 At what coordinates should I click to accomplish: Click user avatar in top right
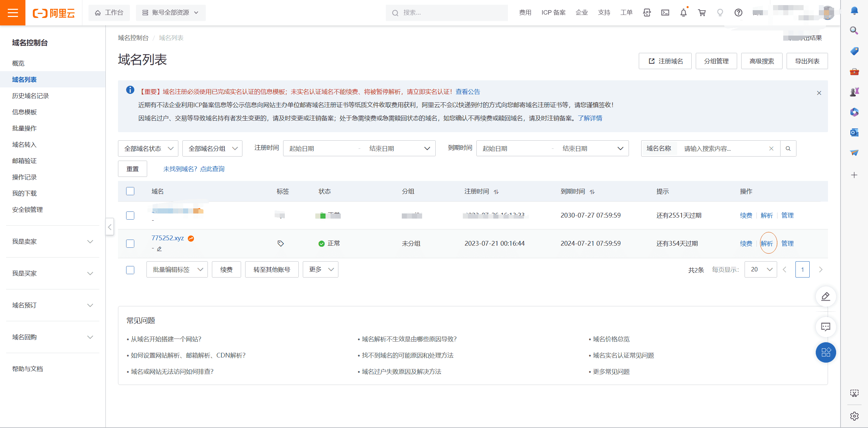[828, 13]
